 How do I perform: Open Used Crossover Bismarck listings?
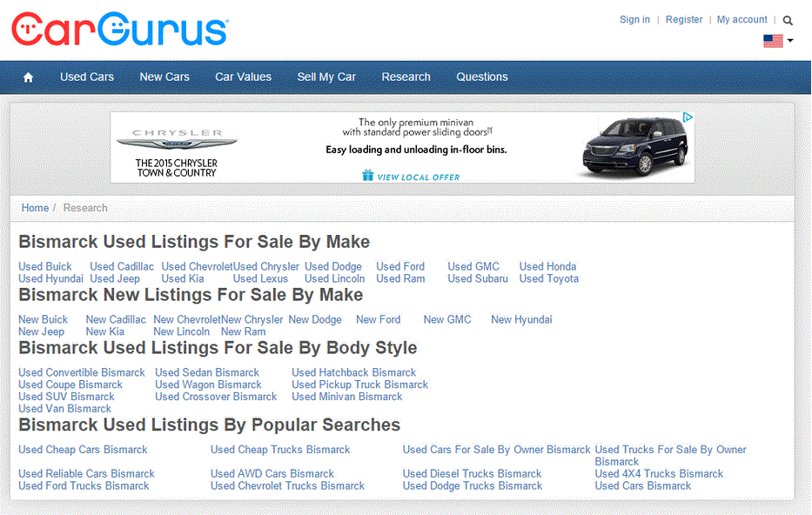[x=216, y=397]
